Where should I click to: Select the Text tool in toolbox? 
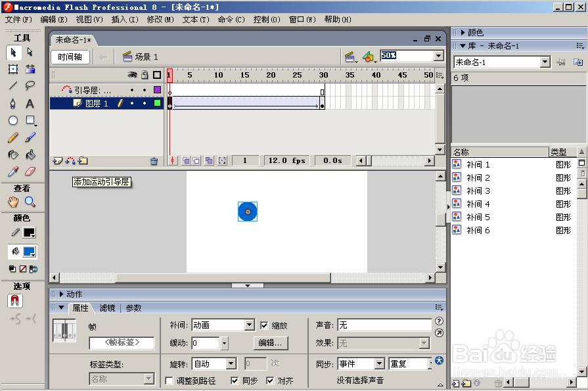click(30, 104)
